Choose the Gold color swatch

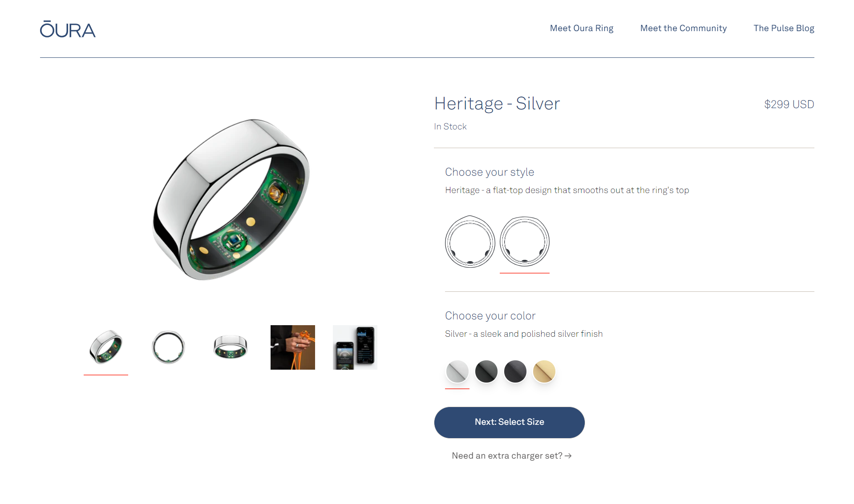(544, 371)
